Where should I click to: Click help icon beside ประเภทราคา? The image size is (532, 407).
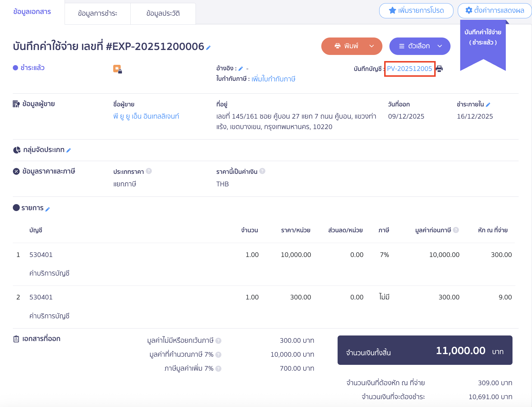(x=149, y=171)
